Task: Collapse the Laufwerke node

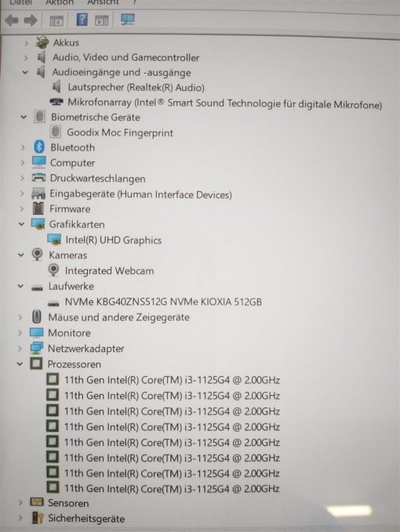Action: tap(20, 286)
